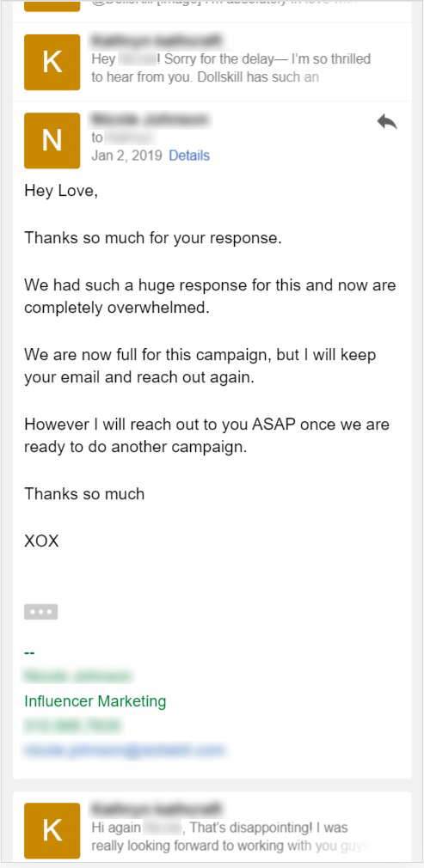Open the Details link next to the date
This screenshot has height=868, width=424.
189,156
